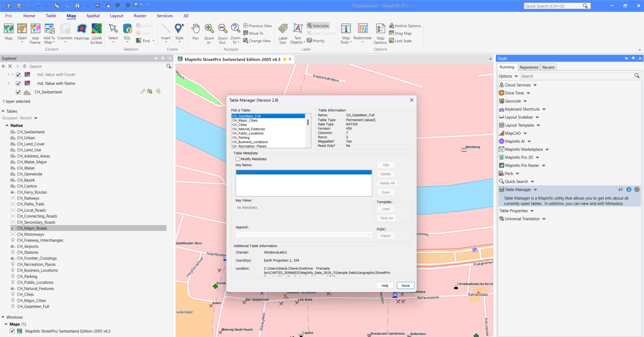
Task: Click Help in Table Manager dialog
Action: click(x=385, y=286)
